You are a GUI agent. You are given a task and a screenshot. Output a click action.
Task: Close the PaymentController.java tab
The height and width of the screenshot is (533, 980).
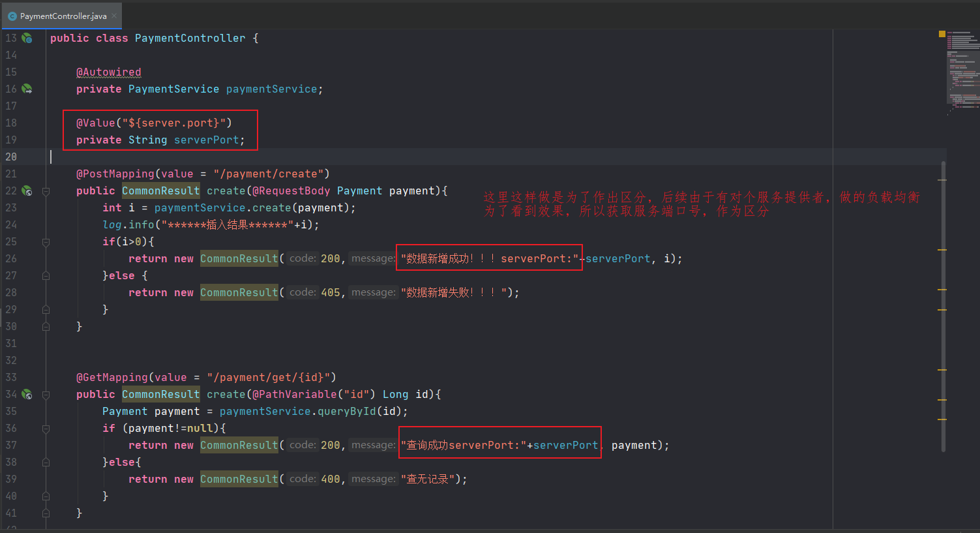coord(114,16)
